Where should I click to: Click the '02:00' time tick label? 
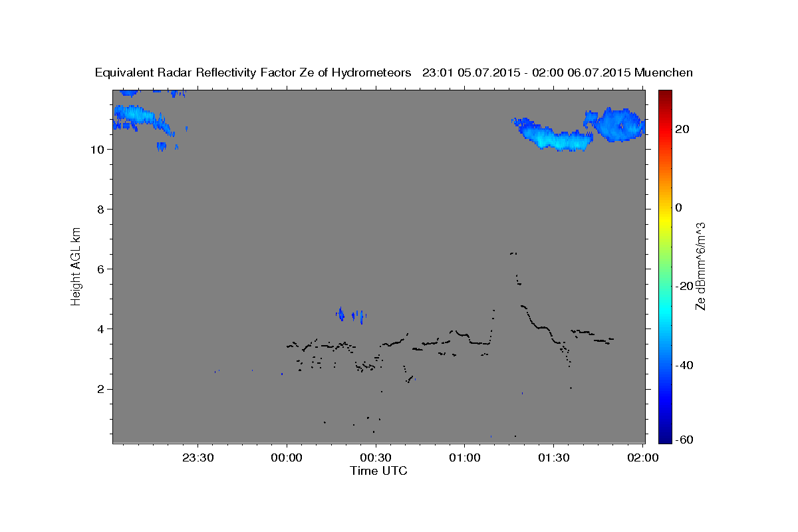[x=642, y=458]
